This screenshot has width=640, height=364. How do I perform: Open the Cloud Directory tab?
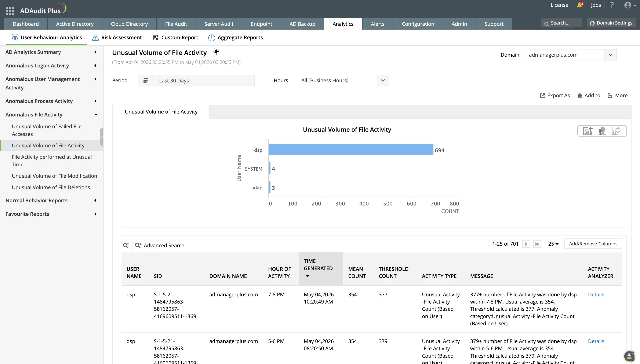click(x=129, y=24)
